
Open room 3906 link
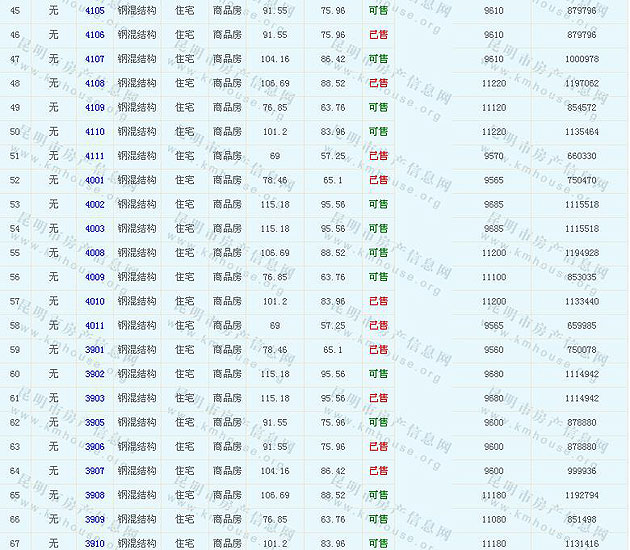[x=95, y=447]
